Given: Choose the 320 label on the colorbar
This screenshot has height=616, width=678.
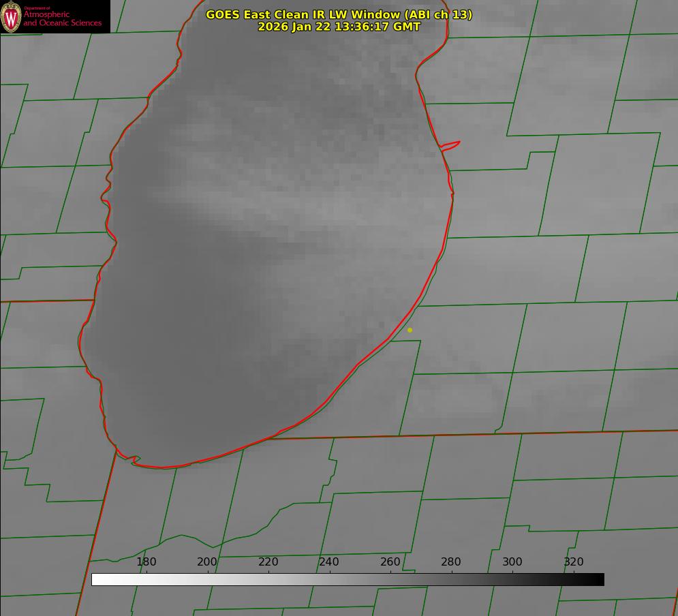Looking at the screenshot, I should click(574, 562).
